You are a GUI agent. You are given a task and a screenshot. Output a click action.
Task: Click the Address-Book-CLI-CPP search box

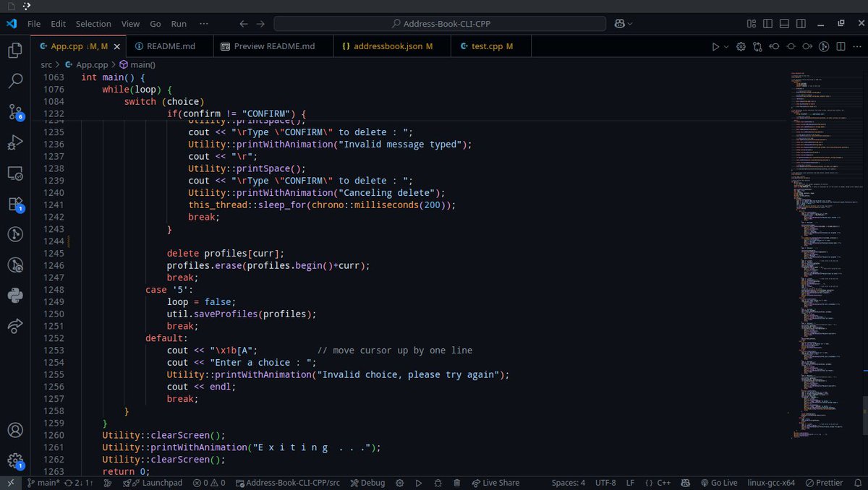coord(441,23)
